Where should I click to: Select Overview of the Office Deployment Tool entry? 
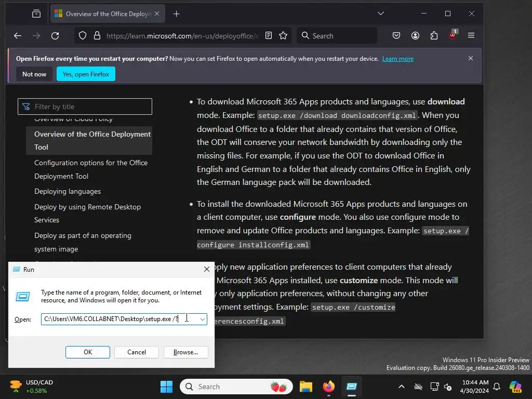[89, 140]
